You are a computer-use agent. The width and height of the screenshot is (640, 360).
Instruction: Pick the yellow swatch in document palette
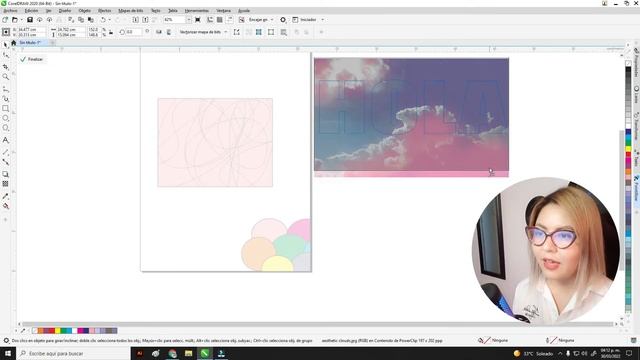[x=58, y=331]
